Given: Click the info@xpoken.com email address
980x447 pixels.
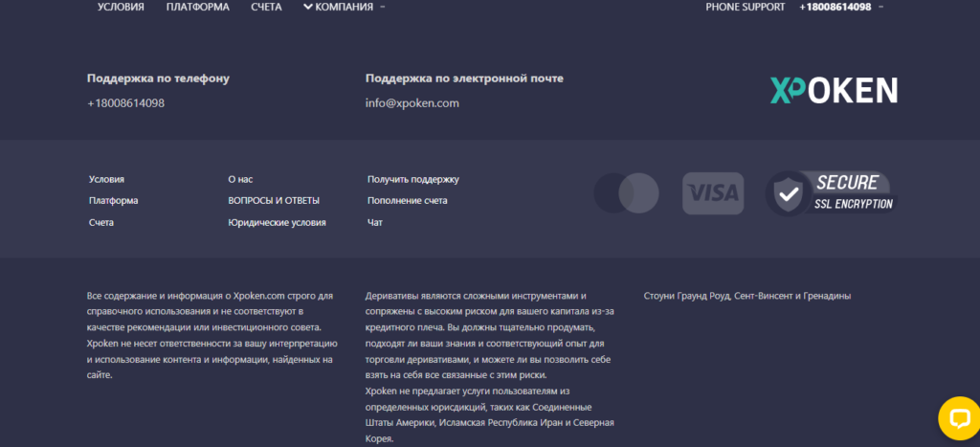Looking at the screenshot, I should [412, 103].
